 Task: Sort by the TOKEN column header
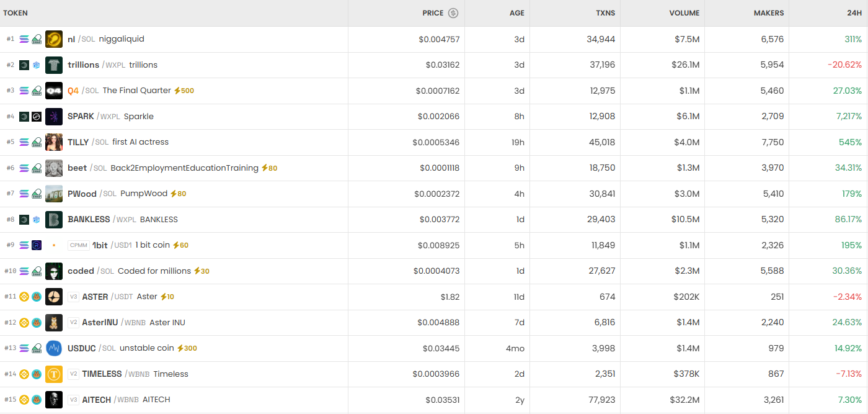click(x=15, y=13)
